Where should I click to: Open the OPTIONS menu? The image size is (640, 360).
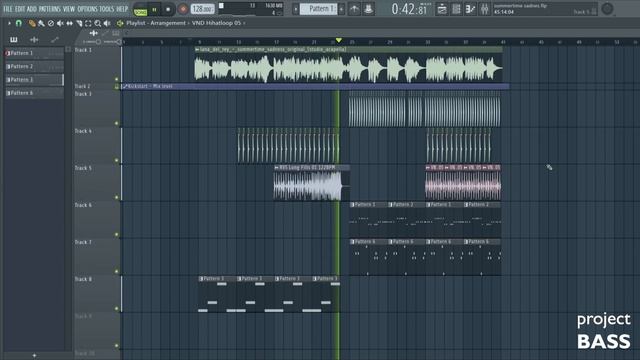pyautogui.click(x=87, y=9)
